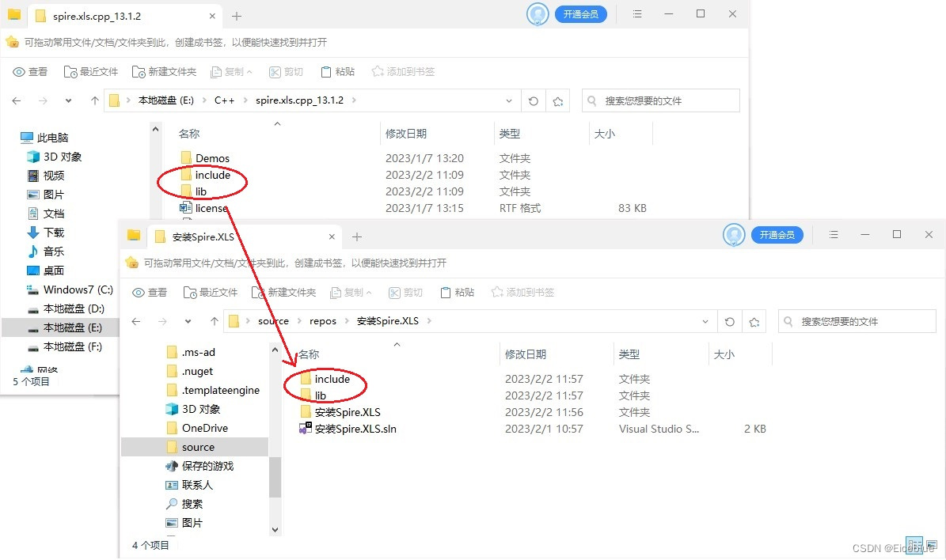Expand the address bar dropdown in the 安装Spire.XLS window
Viewport: 946px width, 560px height.
click(x=705, y=321)
